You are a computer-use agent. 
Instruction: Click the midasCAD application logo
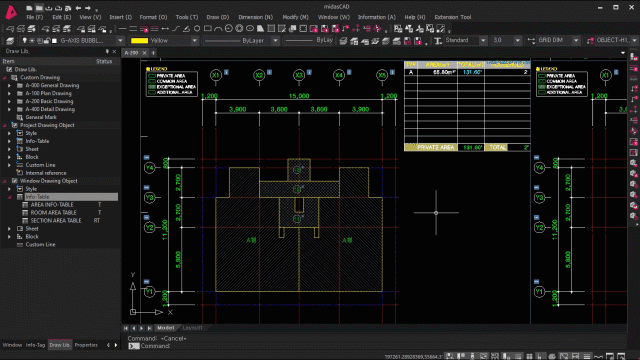tap(11, 11)
